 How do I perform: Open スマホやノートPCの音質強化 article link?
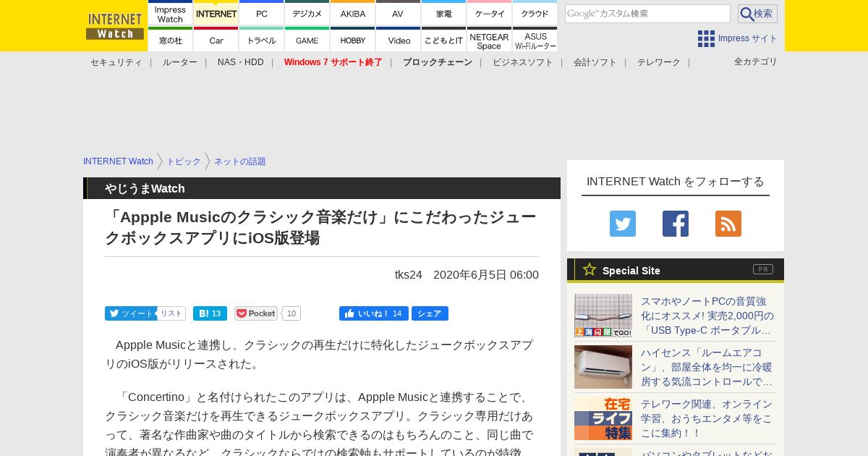coord(707,316)
